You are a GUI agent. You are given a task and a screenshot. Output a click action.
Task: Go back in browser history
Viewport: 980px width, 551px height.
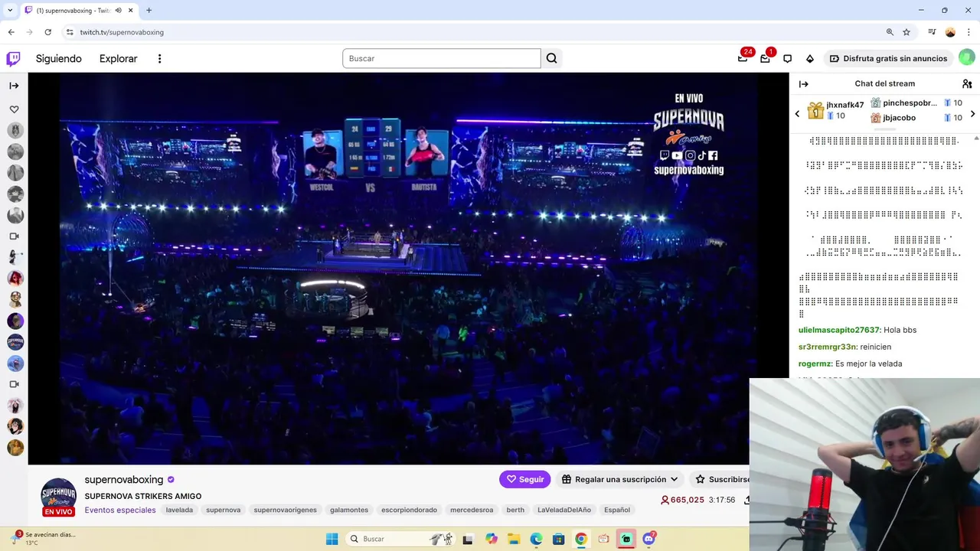click(x=11, y=32)
